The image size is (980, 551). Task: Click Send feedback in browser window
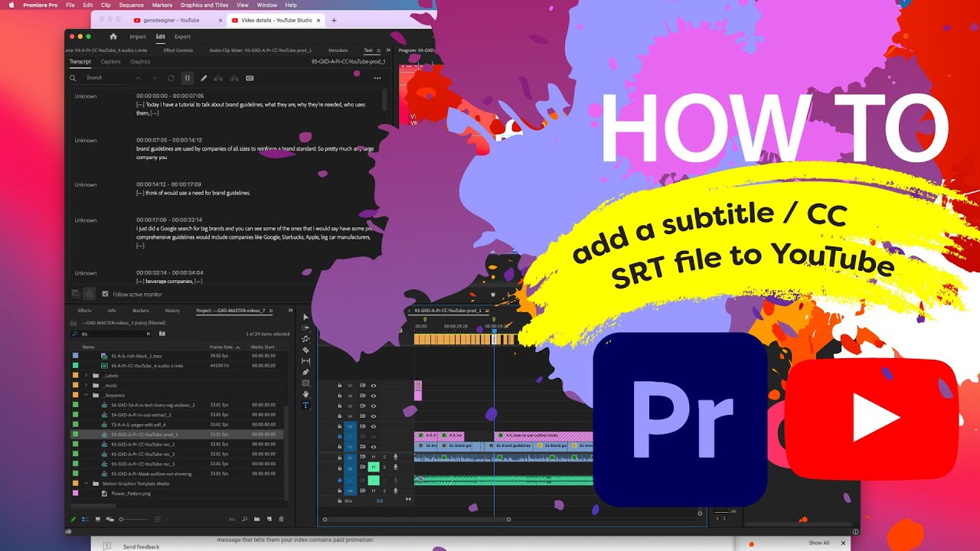(x=142, y=546)
